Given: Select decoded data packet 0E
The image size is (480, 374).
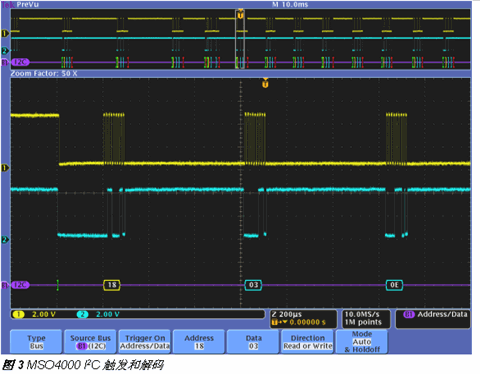Looking at the screenshot, I should 394,285.
